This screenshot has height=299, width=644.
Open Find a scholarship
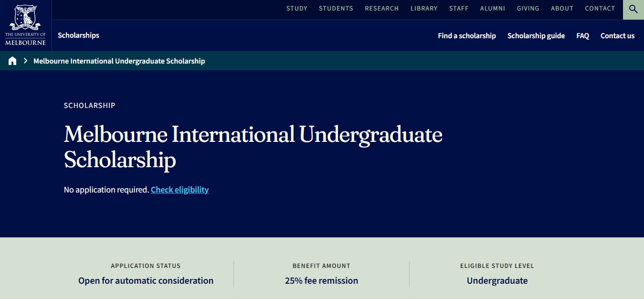point(466,35)
